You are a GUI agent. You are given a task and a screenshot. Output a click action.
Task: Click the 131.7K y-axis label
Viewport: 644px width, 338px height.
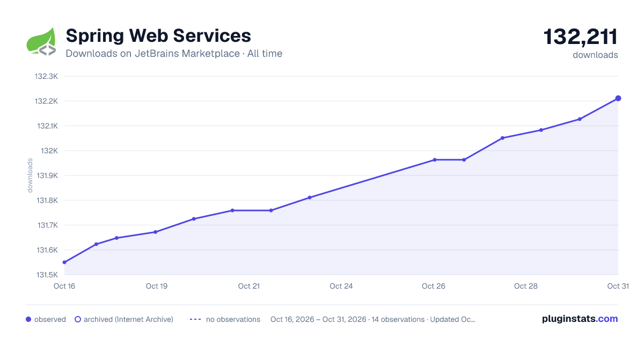(x=47, y=225)
